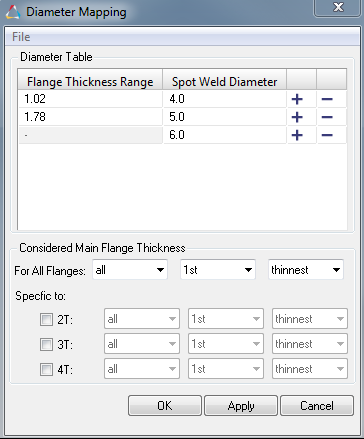Open the 4T 'all' dropdown
Image resolution: width=364 pixels, height=439 pixels.
(x=142, y=369)
